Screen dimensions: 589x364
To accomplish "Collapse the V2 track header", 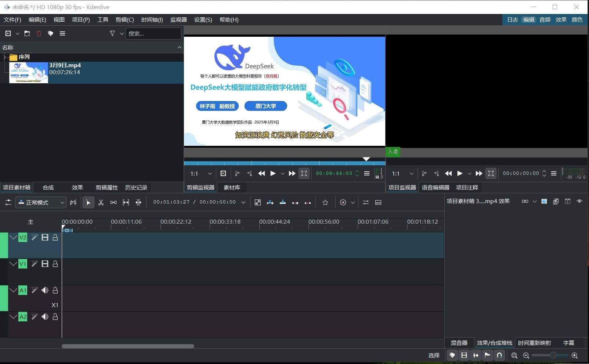I will [13, 238].
